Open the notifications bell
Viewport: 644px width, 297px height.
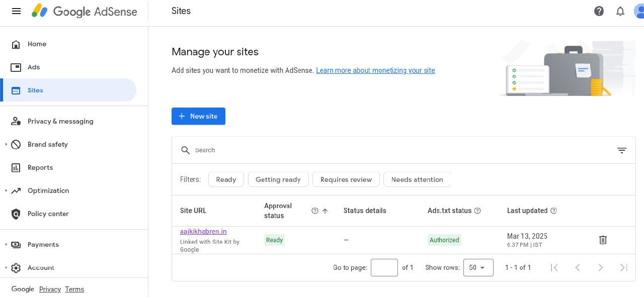620,11
